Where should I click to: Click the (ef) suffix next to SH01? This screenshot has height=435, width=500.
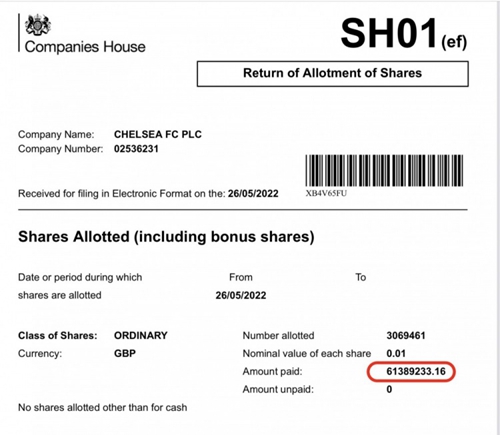(454, 42)
